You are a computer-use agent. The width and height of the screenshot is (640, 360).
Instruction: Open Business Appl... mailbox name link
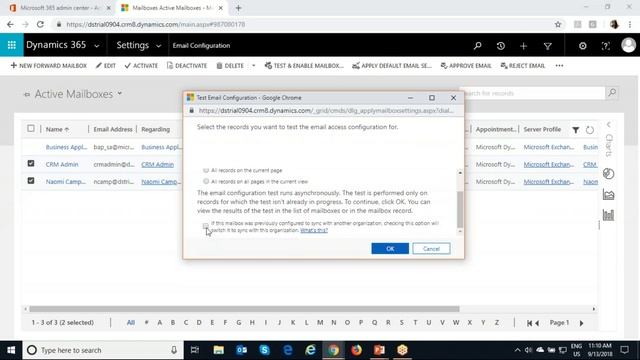tap(66, 147)
